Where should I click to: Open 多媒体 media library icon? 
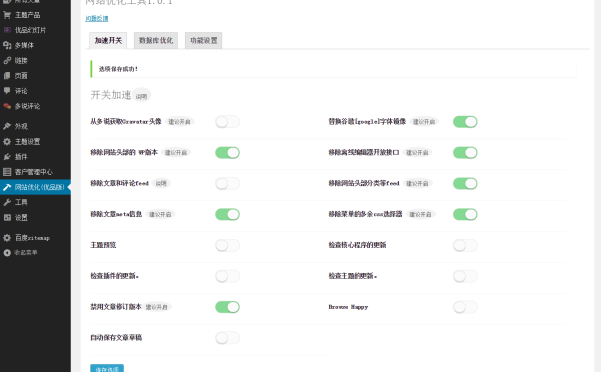(7, 45)
